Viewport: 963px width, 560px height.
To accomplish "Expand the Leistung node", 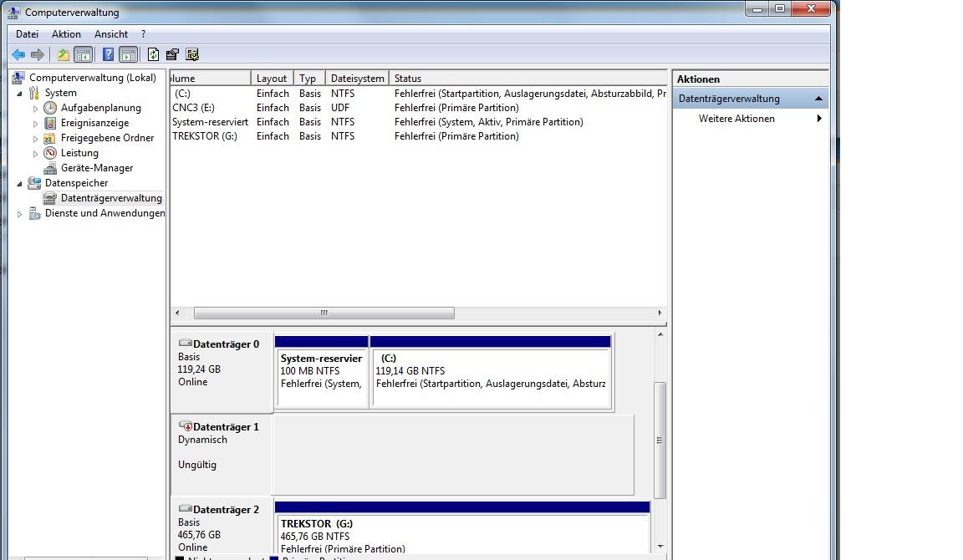I will [x=35, y=154].
